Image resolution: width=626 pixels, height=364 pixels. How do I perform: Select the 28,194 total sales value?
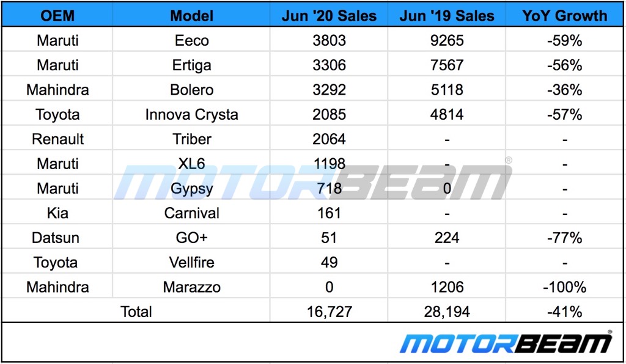tap(447, 311)
